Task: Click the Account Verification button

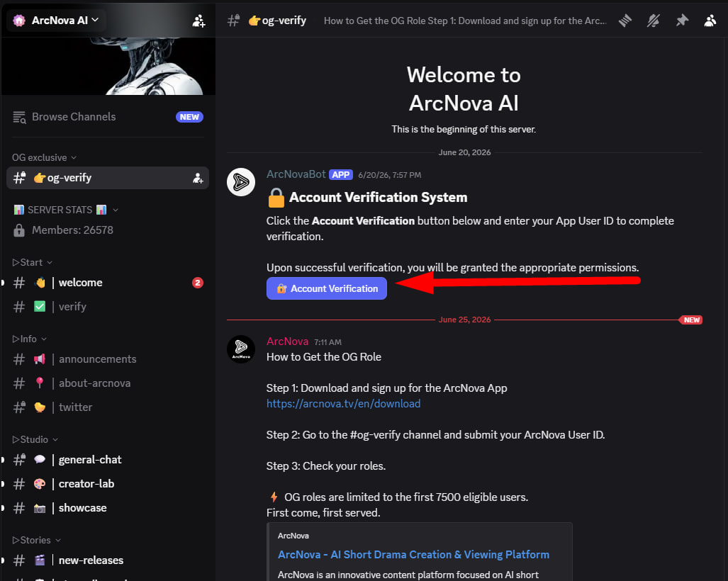Action: click(x=326, y=288)
